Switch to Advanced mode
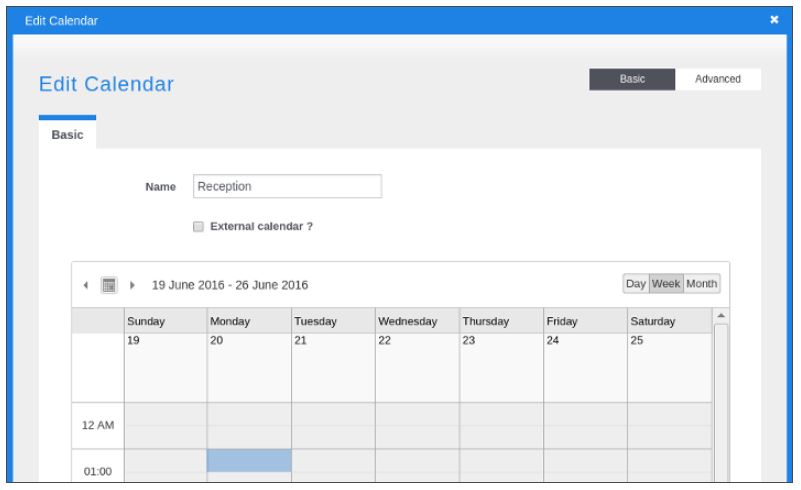The height and width of the screenshot is (490, 801). [x=718, y=80]
